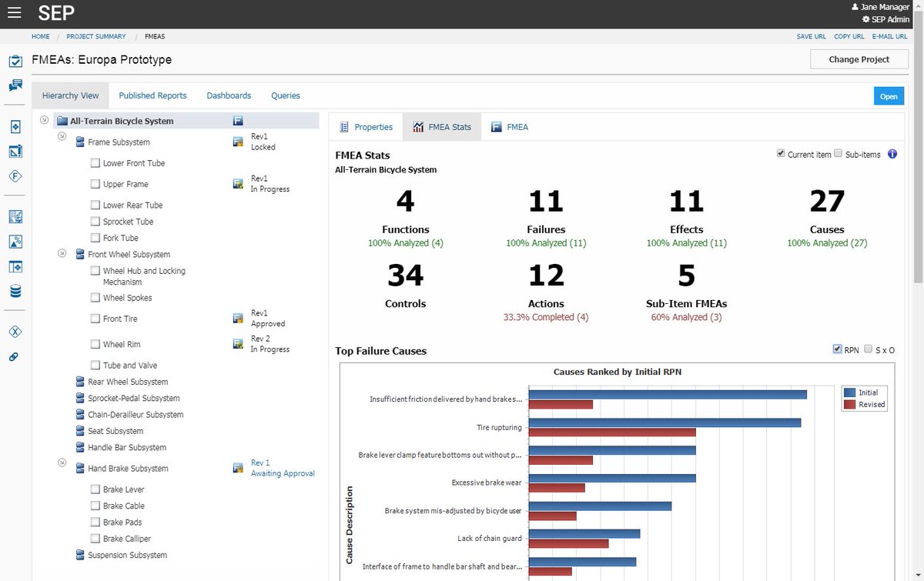This screenshot has width=924, height=581.
Task: Collapse the All-Terrain Bicycle System root node
Action: (x=44, y=120)
